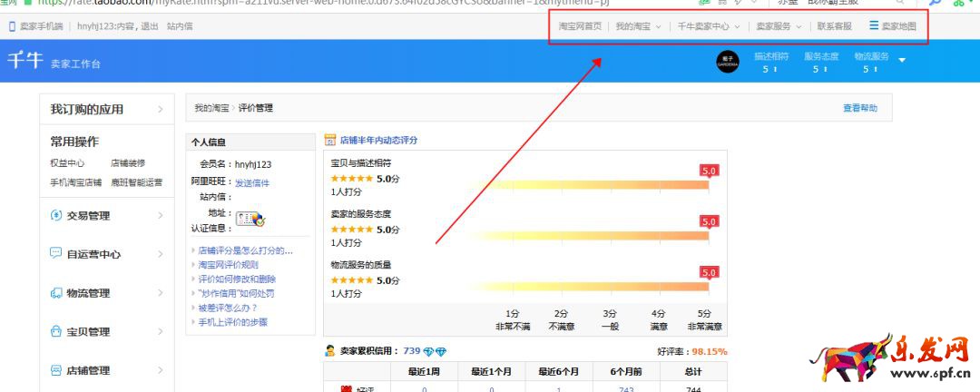The width and height of the screenshot is (980, 392).
Task: Click the 卖家累积信用 person icon
Action: 330,351
